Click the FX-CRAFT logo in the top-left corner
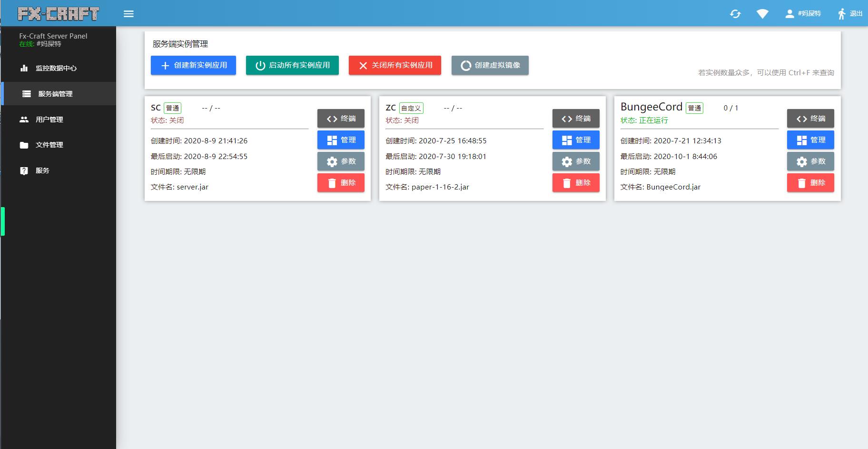Viewport: 868px width, 449px height. [x=58, y=13]
